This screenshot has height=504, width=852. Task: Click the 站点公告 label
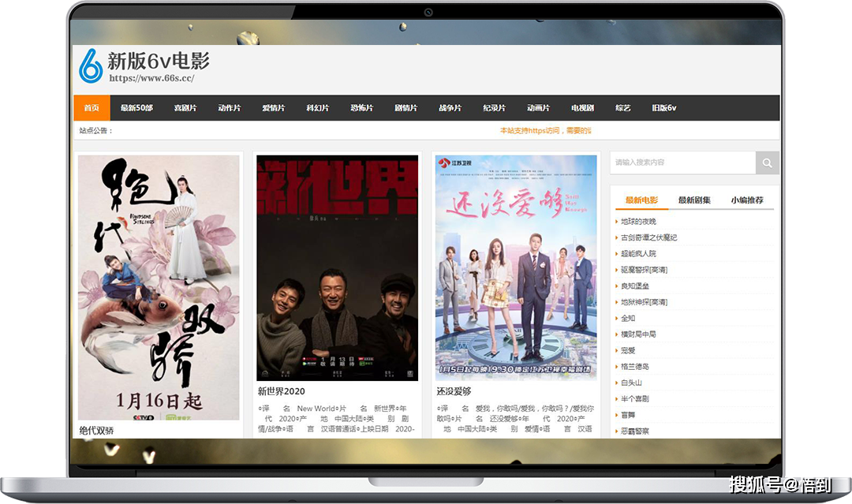95,130
